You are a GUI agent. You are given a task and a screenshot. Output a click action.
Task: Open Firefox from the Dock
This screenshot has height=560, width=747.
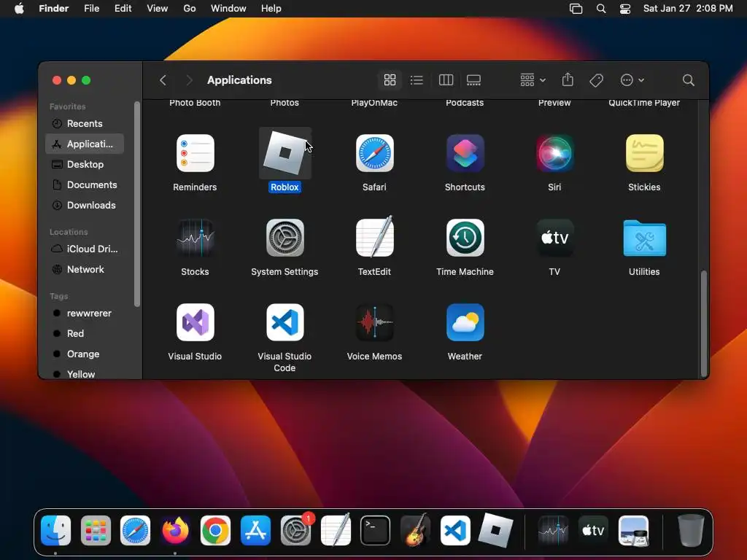[x=175, y=531]
